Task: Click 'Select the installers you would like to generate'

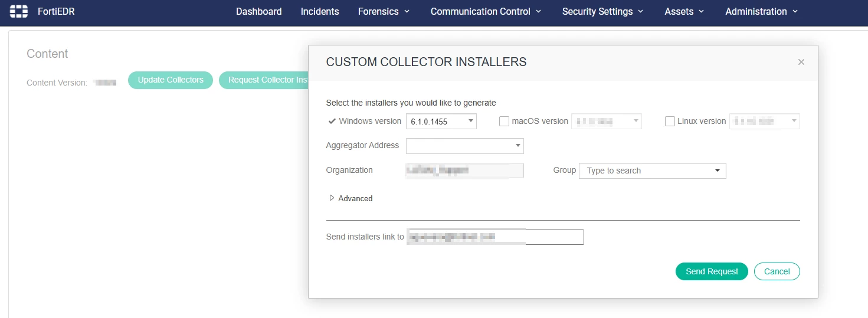Action: 411,103
